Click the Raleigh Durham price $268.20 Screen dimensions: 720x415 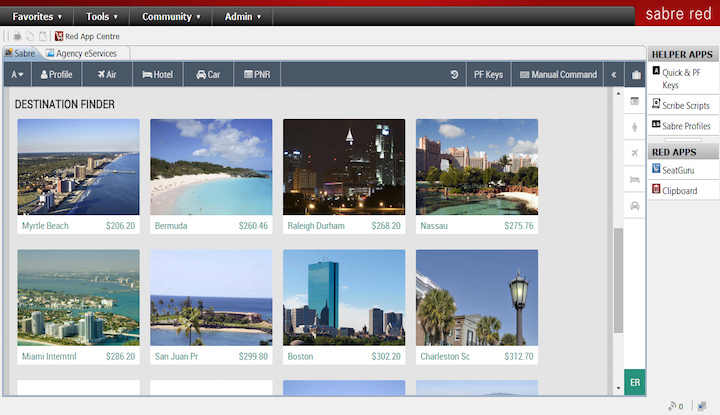click(386, 226)
